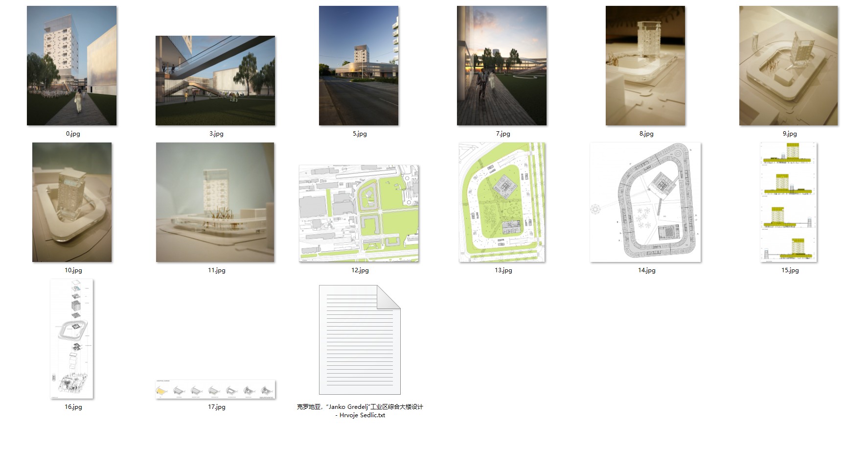This screenshot has width=868, height=451.
Task: Select the 17.jpg diagram strip thumbnail
Action: [216, 389]
